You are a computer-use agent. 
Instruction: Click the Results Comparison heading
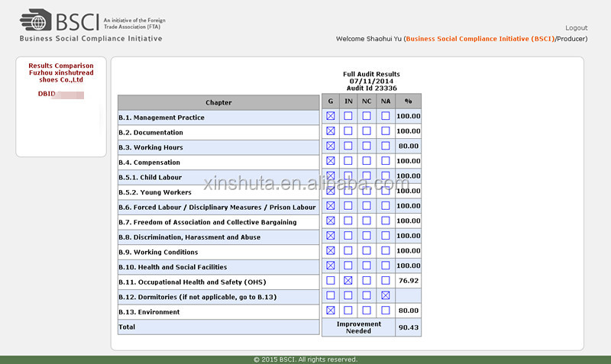pyautogui.click(x=61, y=66)
